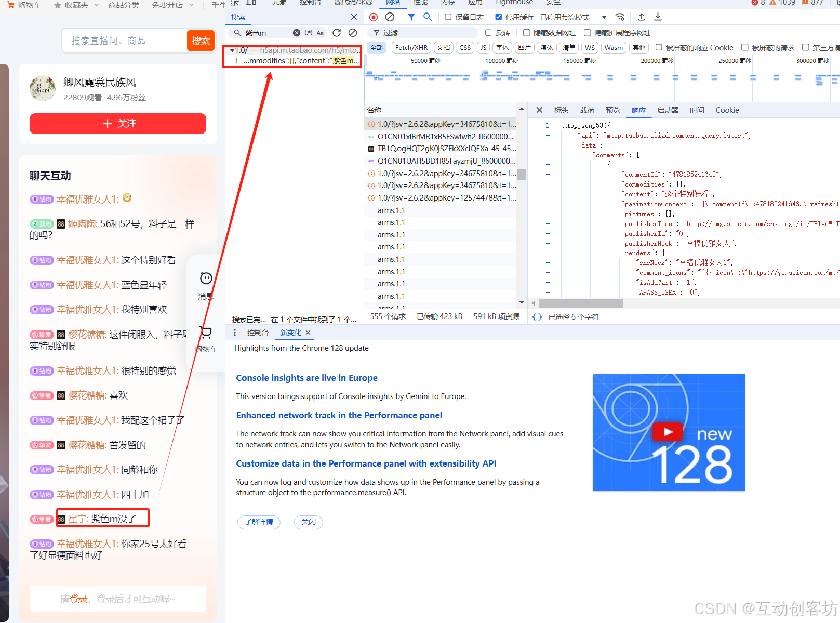This screenshot has height=623, width=840.
Task: Uncheck the 停用缓存 checkbox
Action: click(498, 17)
